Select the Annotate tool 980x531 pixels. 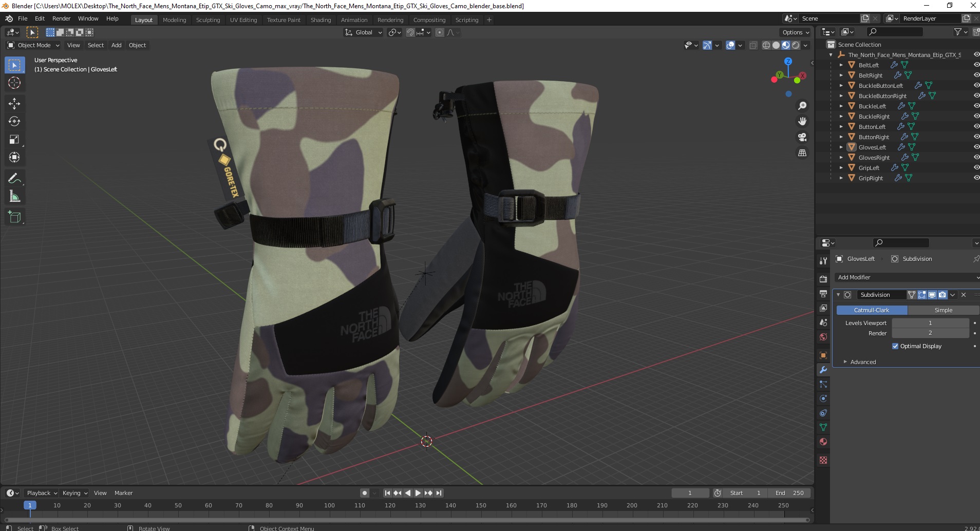click(x=14, y=179)
